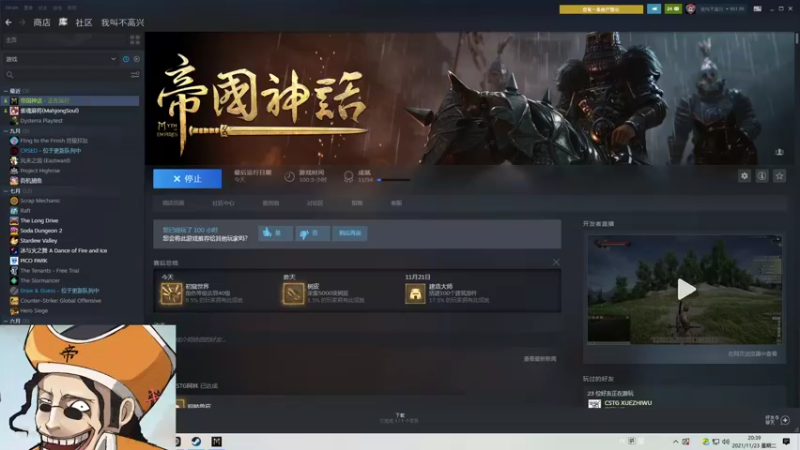Select Scrap Mechanic in library list
This screenshot has width=800, height=450.
coord(40,201)
